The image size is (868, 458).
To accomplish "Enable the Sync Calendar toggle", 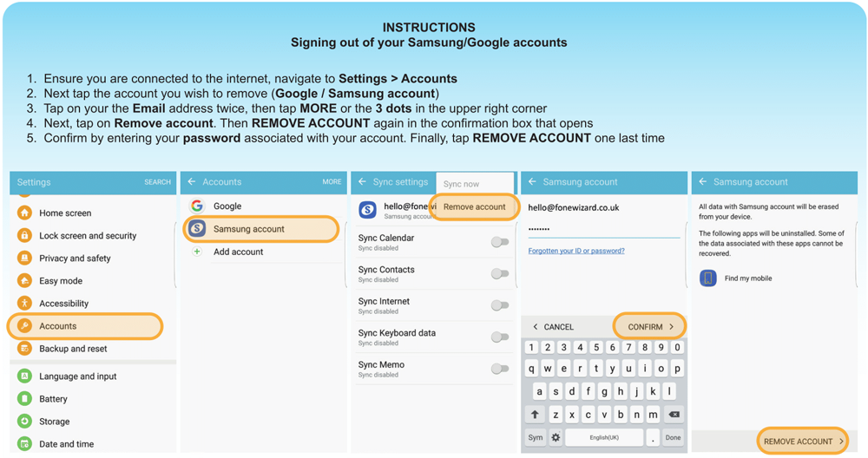I will (500, 242).
